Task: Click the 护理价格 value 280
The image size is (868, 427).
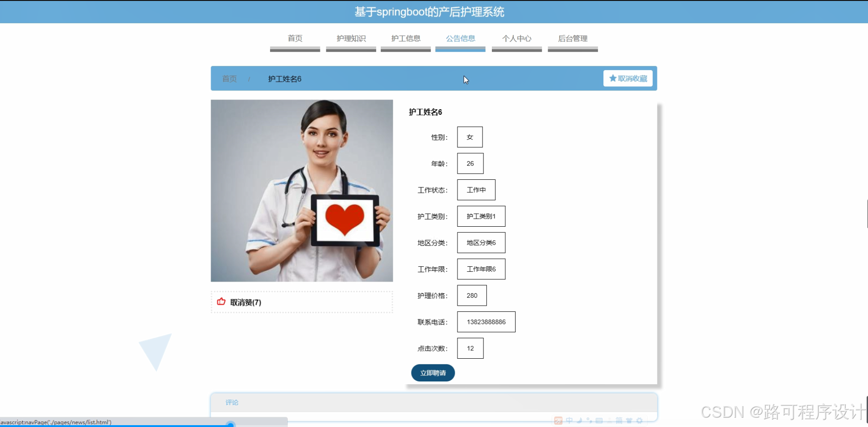Action: pyautogui.click(x=472, y=296)
